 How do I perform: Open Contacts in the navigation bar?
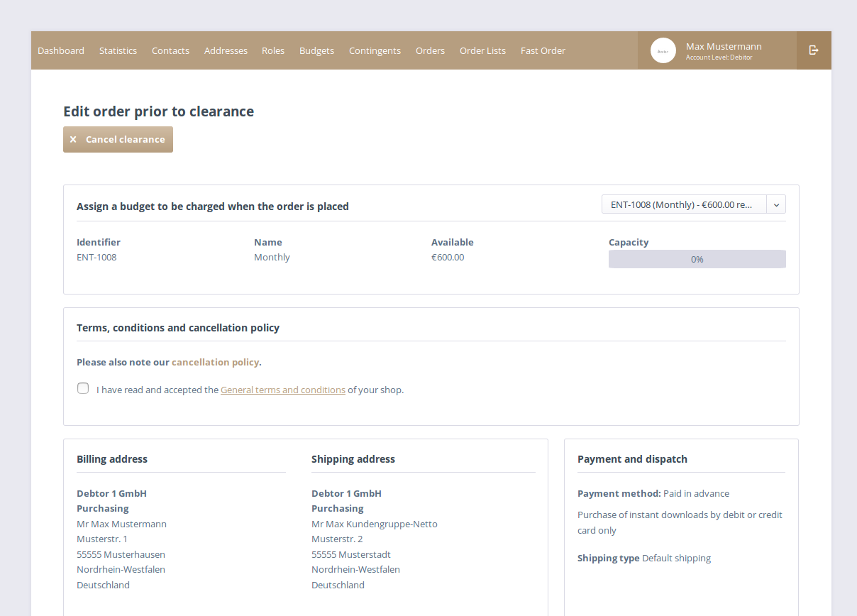170,51
